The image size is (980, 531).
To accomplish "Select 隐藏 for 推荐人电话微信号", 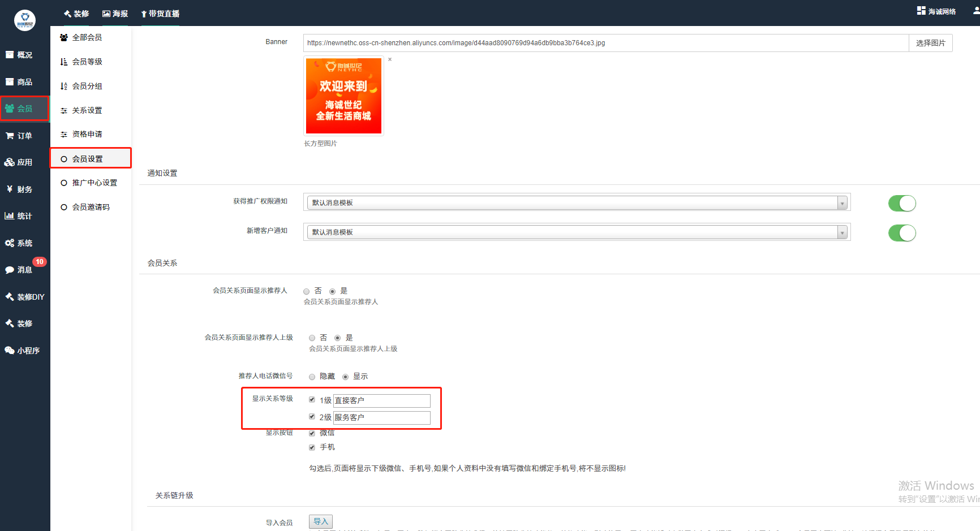I will pos(312,377).
